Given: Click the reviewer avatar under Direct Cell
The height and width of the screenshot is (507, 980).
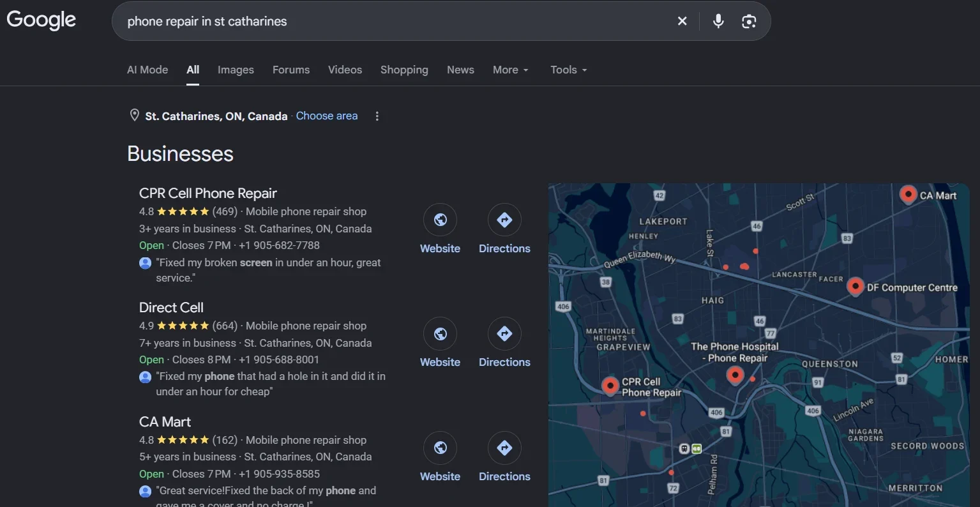Looking at the screenshot, I should click(146, 377).
